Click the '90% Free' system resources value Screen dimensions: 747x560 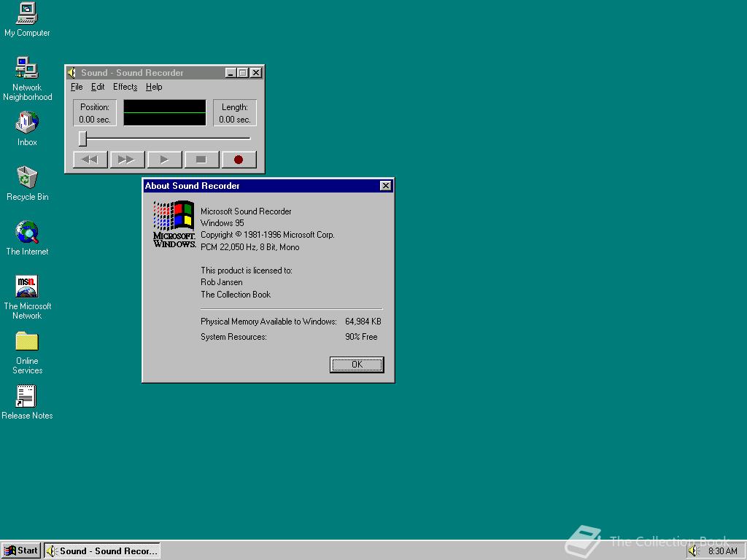[x=361, y=337]
